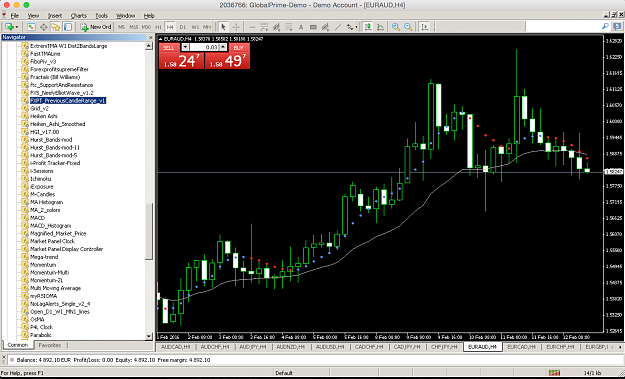This screenshot has height=379, width=625.
Task: Zoom out on the chart
Action: tap(408, 27)
